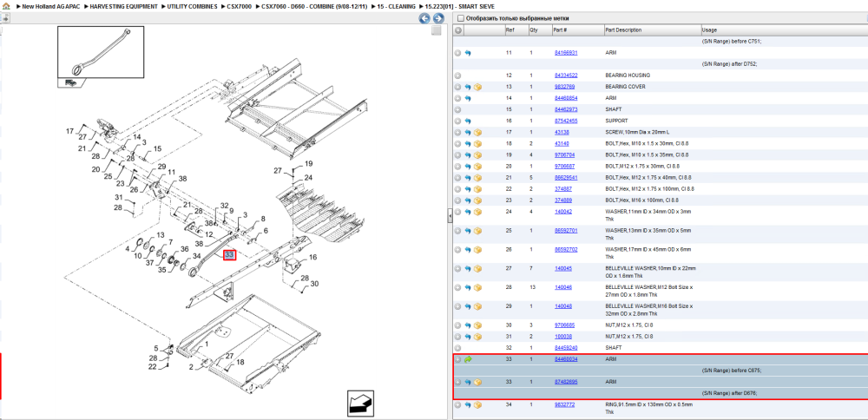
Task: Click the box icon on the ref 30 NUT row
Action: 477,325
